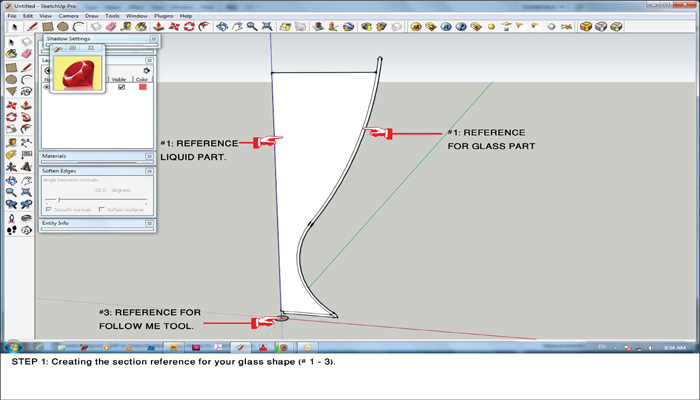
Task: Activate the Paint Bucket tool in top toolbar
Action: coord(140,27)
